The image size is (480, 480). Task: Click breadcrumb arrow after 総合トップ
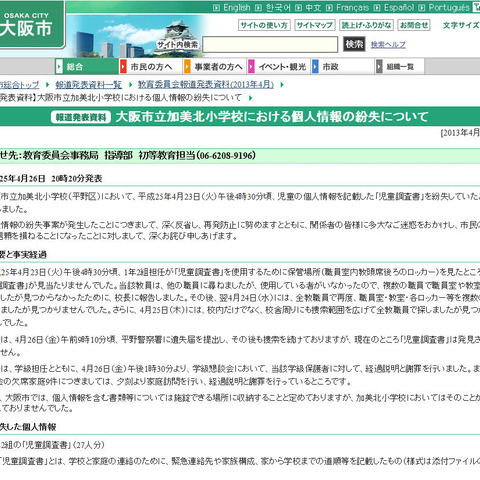(48, 85)
